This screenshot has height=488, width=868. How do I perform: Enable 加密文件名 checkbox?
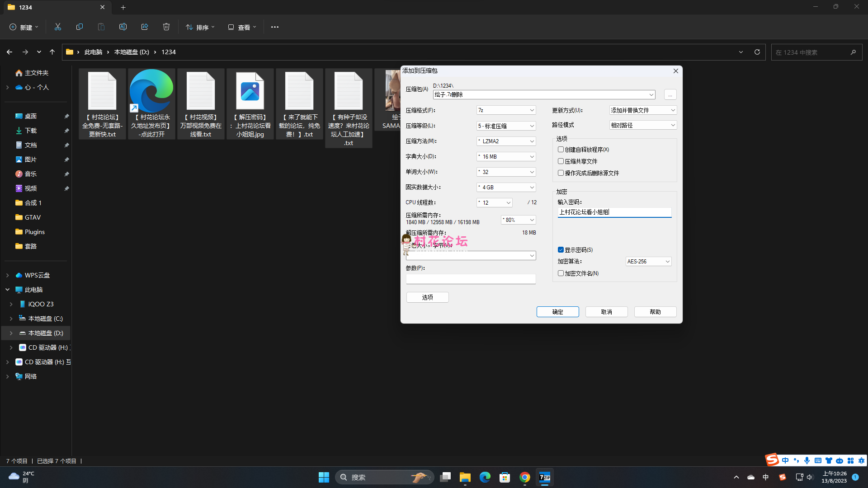561,273
